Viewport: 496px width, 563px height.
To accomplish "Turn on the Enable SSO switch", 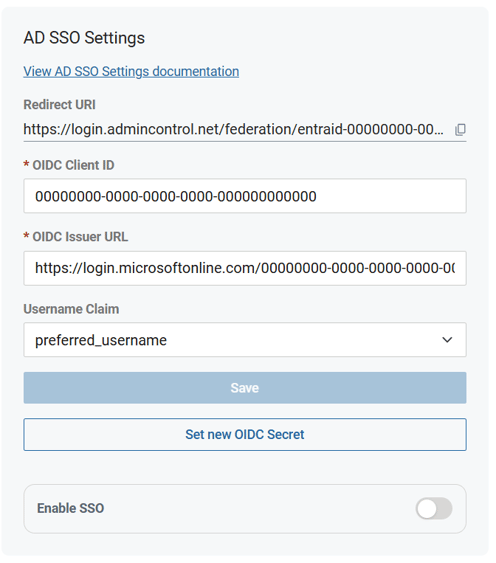I will [434, 508].
